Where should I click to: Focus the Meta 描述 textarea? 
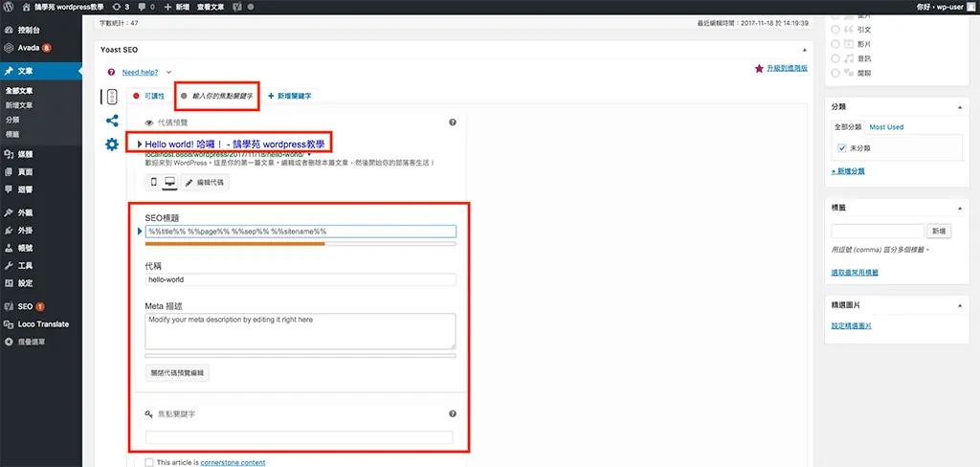point(300,331)
